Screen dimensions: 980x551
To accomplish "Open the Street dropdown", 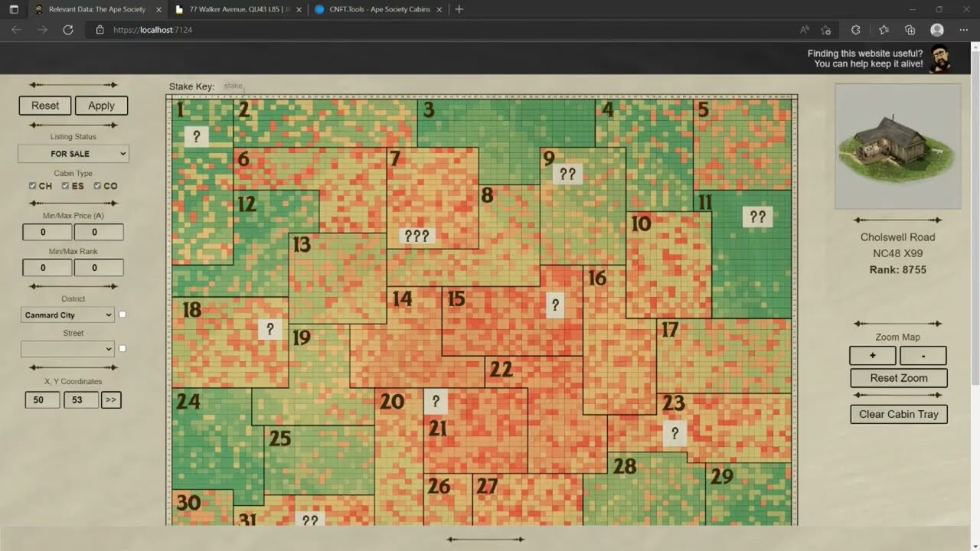I will [x=68, y=349].
